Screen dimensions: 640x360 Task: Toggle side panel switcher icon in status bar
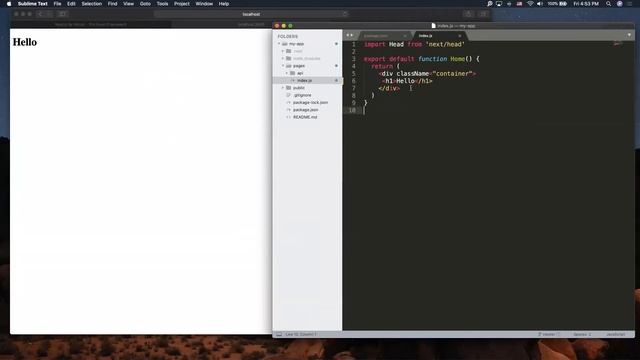pyautogui.click(x=279, y=334)
